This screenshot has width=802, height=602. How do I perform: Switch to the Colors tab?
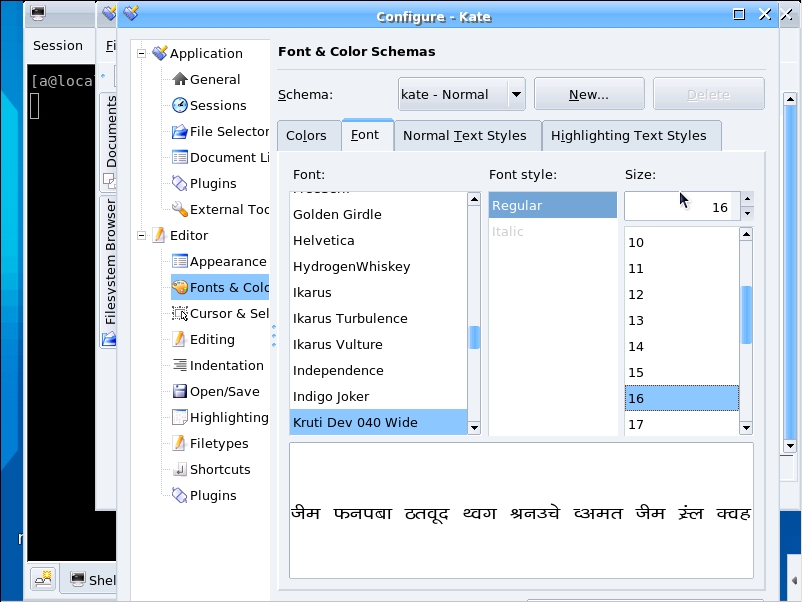point(309,136)
